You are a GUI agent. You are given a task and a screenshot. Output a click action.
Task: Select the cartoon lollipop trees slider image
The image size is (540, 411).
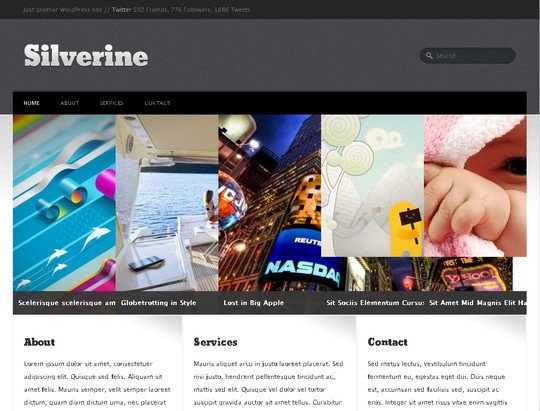tap(372, 186)
